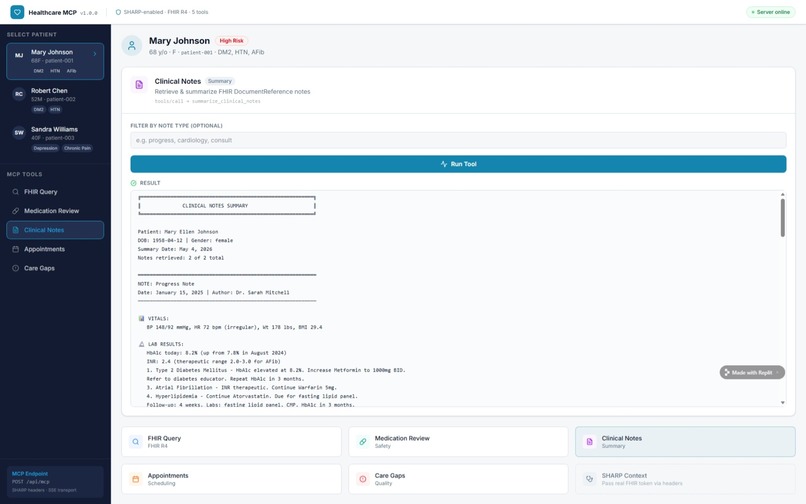Open the Appointments Scheduling card
Screen dimensions: 806x504
click(x=231, y=479)
